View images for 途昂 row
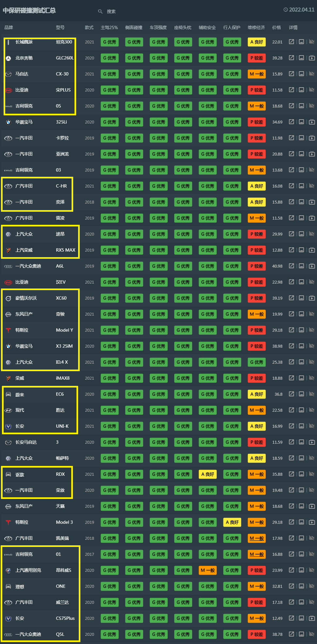The height and width of the screenshot is (644, 317). tap(301, 234)
